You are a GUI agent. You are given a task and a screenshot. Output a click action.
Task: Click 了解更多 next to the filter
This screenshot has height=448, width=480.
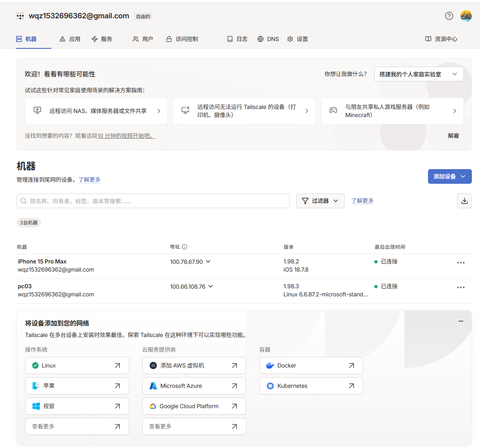coord(362,201)
